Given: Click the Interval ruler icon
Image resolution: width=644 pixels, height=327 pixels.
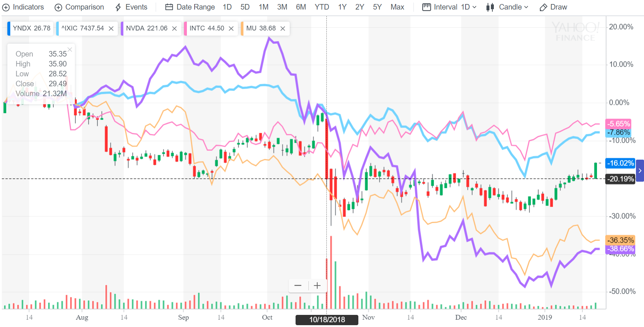Looking at the screenshot, I should click(426, 7).
